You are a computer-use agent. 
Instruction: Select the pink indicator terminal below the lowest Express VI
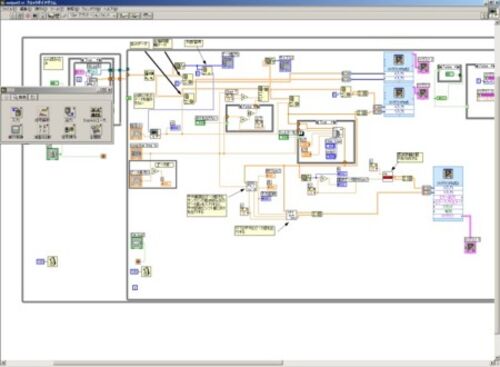coord(471,245)
